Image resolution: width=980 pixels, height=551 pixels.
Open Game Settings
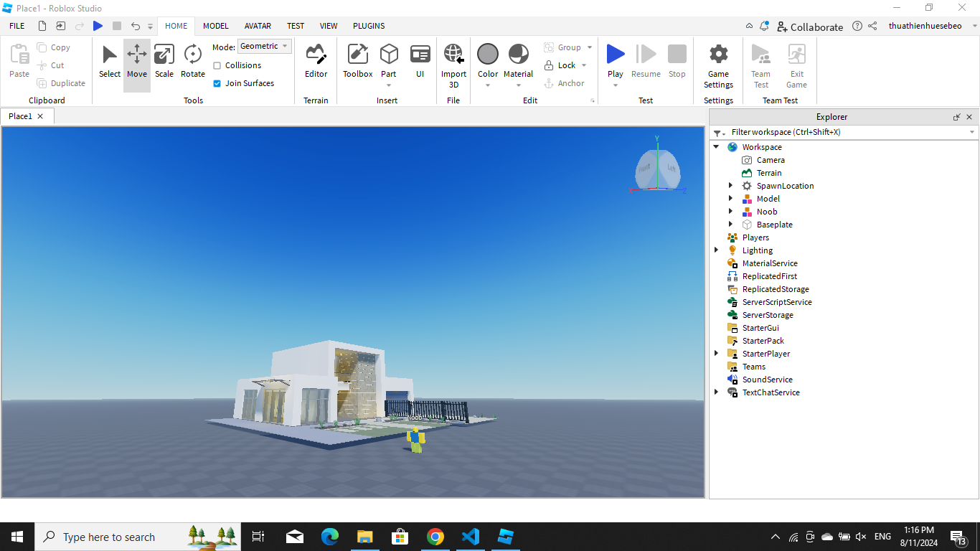coord(718,66)
